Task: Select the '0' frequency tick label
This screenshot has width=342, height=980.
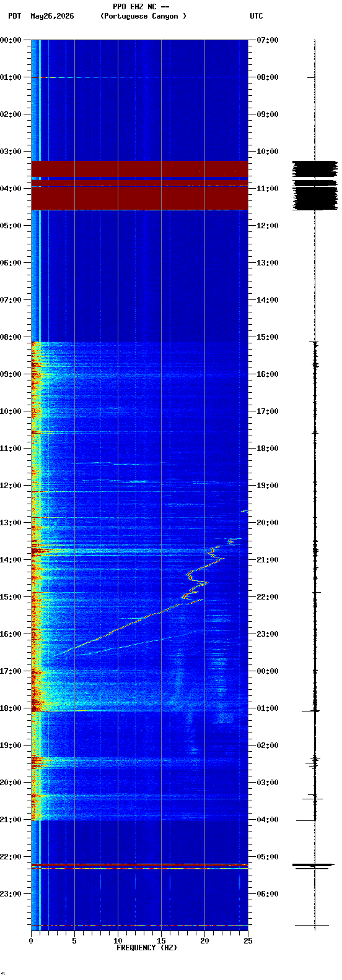Action: pyautogui.click(x=31, y=941)
